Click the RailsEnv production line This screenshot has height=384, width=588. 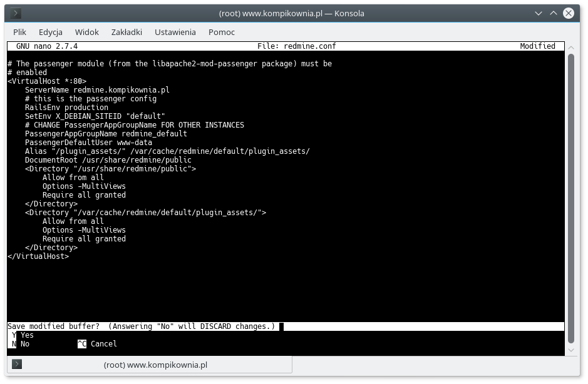click(x=66, y=107)
